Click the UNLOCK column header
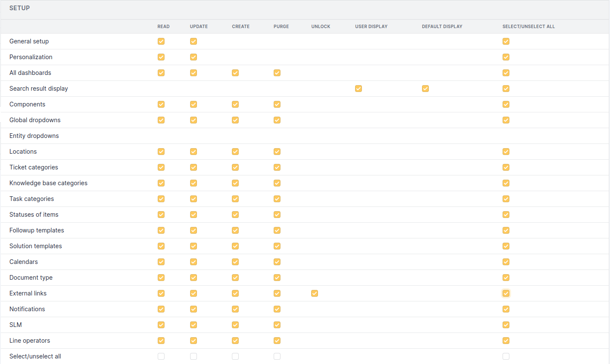610x364 pixels. (x=321, y=26)
